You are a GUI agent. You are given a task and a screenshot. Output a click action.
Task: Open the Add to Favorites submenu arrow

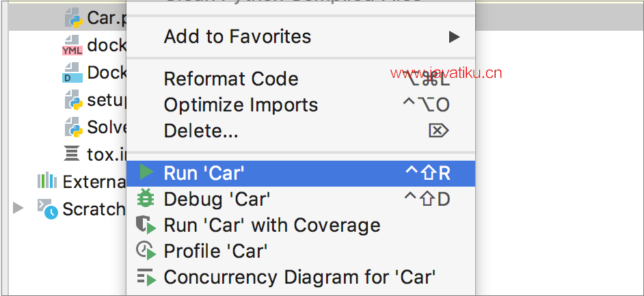point(454,37)
